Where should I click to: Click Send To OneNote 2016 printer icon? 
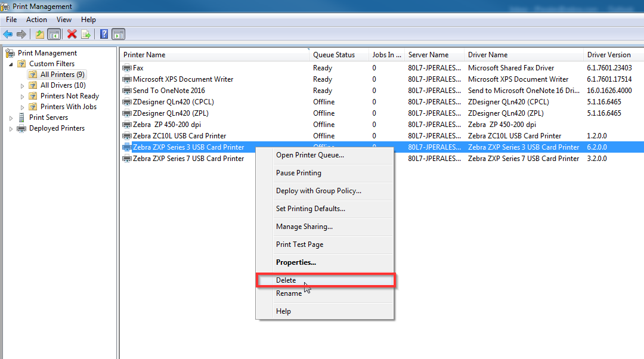point(127,91)
